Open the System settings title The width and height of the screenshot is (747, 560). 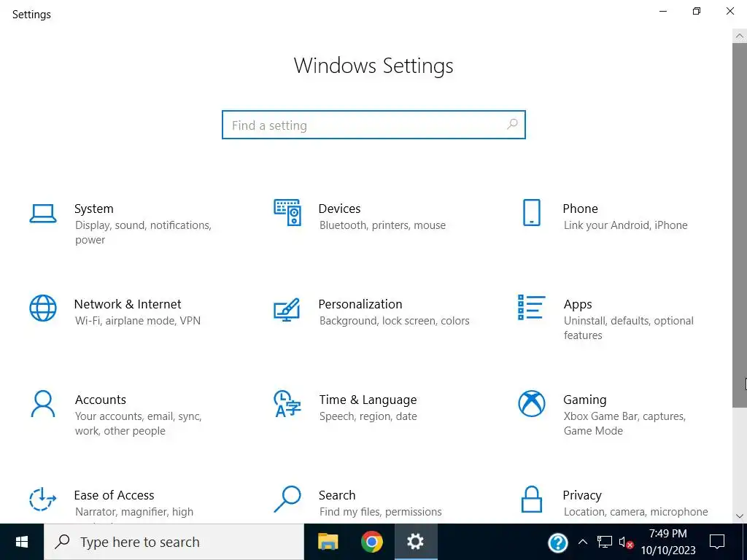(x=94, y=209)
